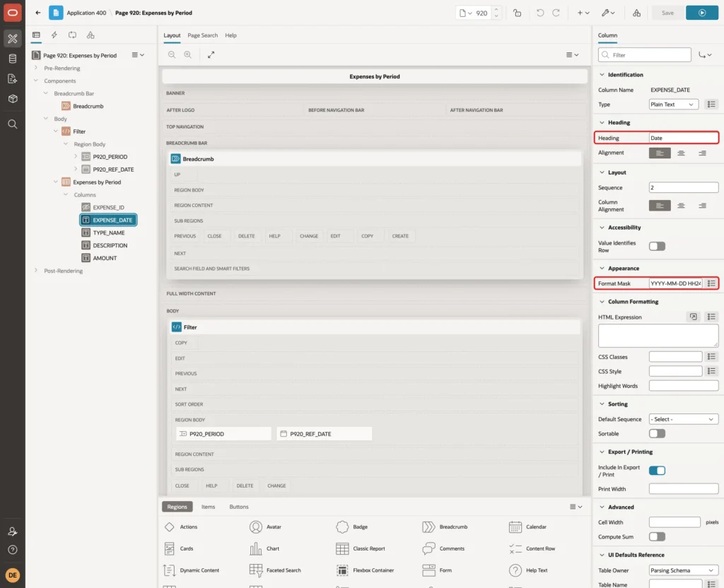
Task: Open Team Development sidebar icon
Action: point(13,78)
